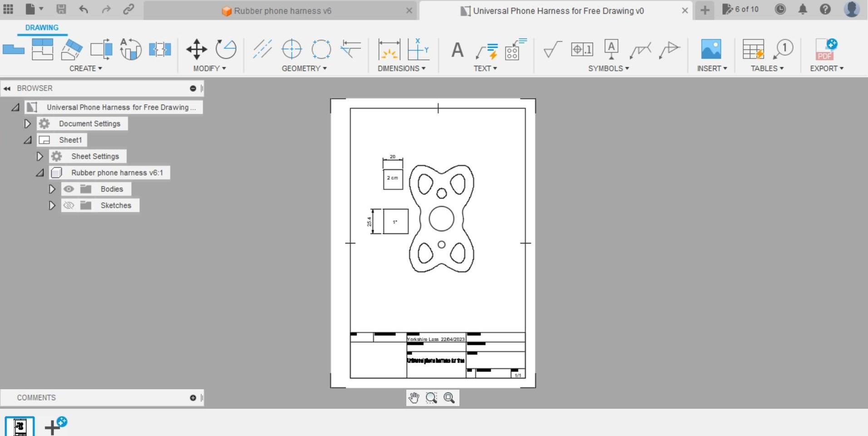Open the CREATE dropdown menu
This screenshot has width=868, height=436.
(x=85, y=69)
